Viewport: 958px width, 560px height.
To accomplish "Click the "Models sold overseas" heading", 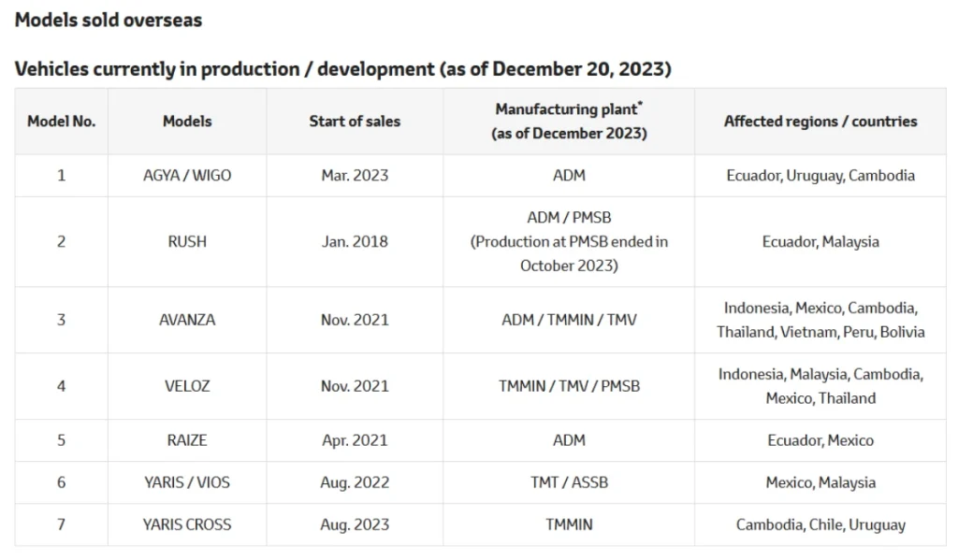I will [109, 20].
